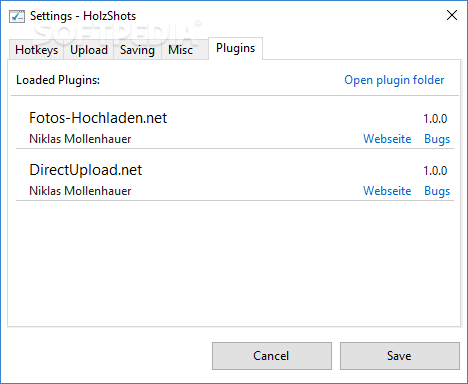The height and width of the screenshot is (384, 468).
Task: Click the Cancel button
Action: click(272, 356)
